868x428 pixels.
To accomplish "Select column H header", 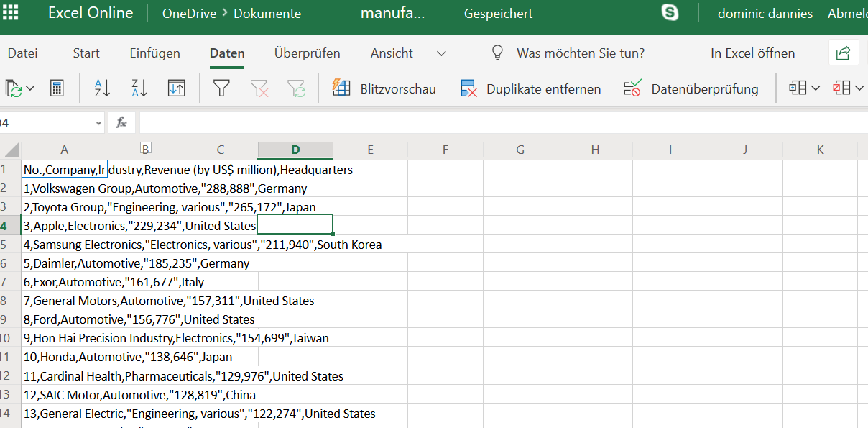I will click(x=595, y=150).
